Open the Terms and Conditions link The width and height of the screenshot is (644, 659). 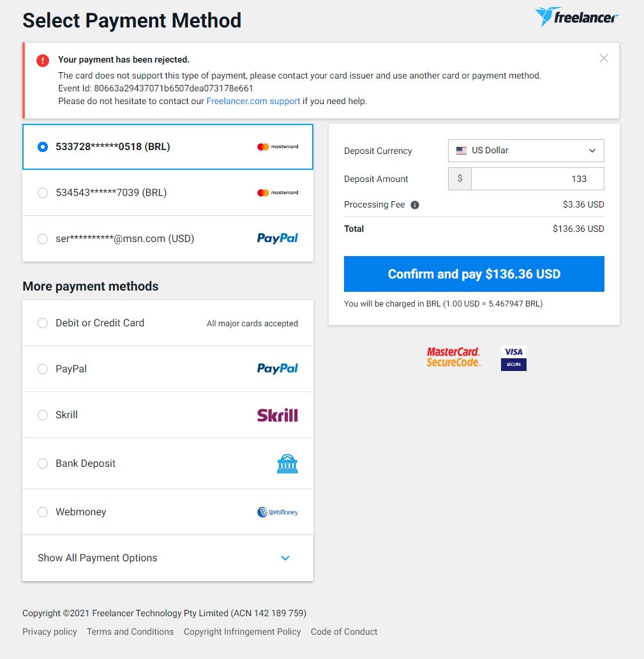[x=130, y=632]
